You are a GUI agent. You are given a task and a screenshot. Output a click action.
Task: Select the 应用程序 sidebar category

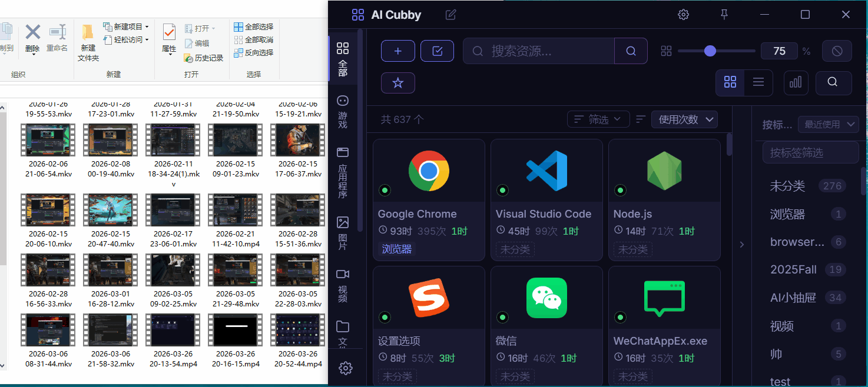tap(343, 172)
